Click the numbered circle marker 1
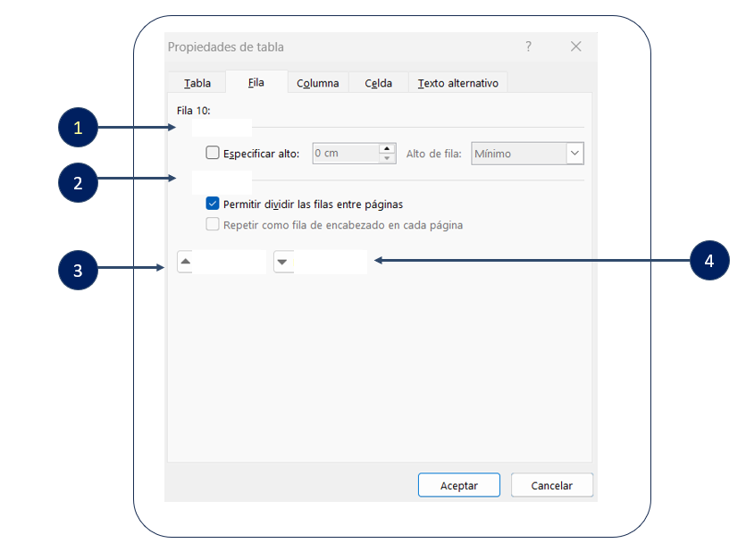The height and width of the screenshot is (560, 746). [79, 129]
